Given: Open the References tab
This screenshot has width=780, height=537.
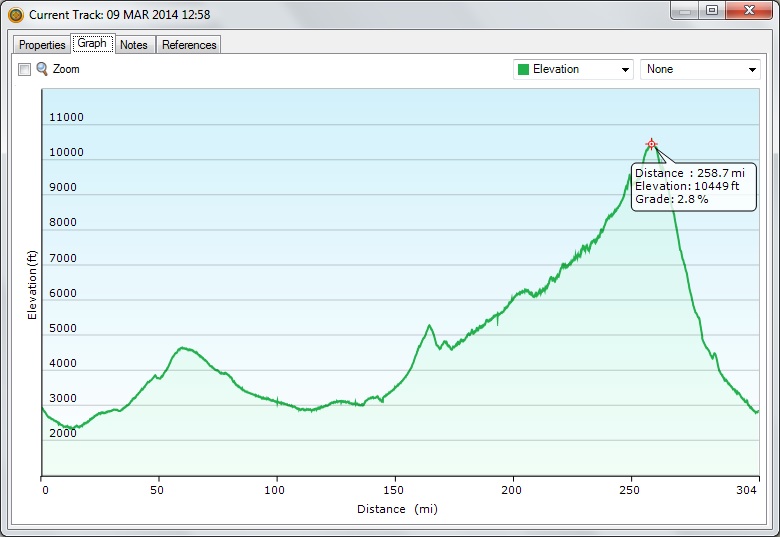Looking at the screenshot, I should tap(189, 45).
